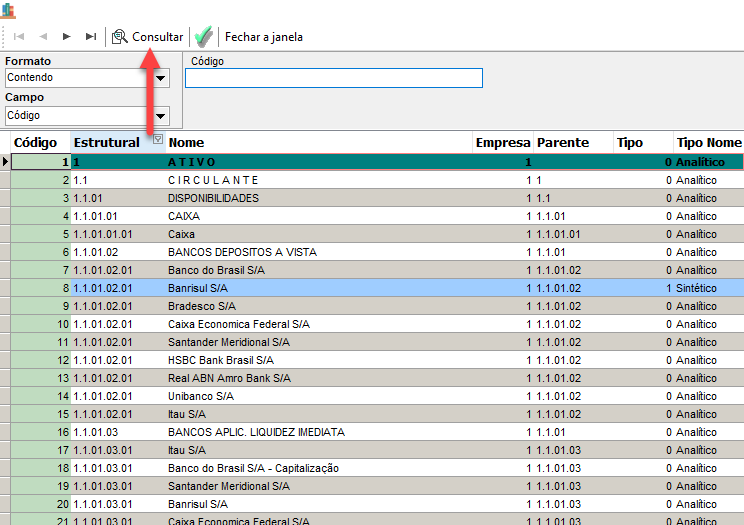Go to the next record
The width and height of the screenshot is (744, 525).
click(67, 37)
